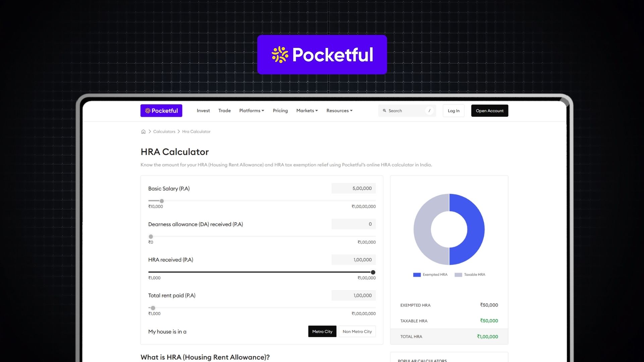Click the home icon in breadcrumb
Screen dimensions: 644x362
pyautogui.click(x=143, y=132)
